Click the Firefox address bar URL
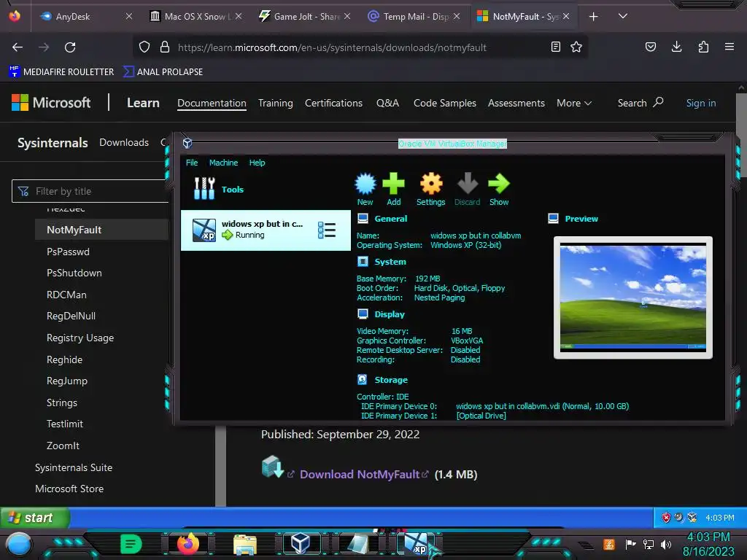The width and height of the screenshot is (747, 560). 332,47
